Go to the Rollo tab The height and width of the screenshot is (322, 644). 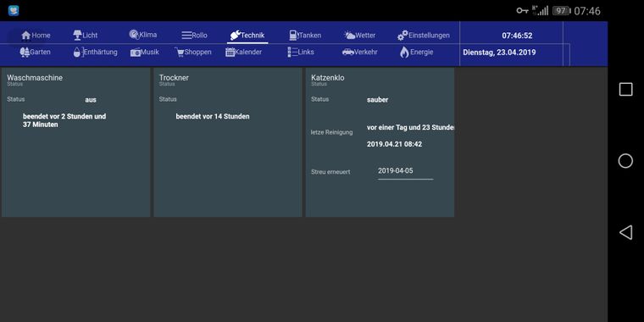[195, 36]
